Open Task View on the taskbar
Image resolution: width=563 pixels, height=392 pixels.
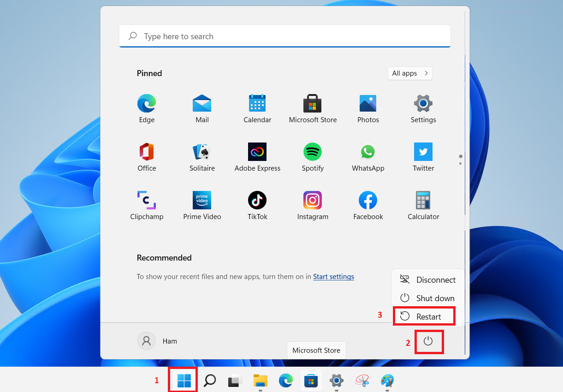point(235,380)
